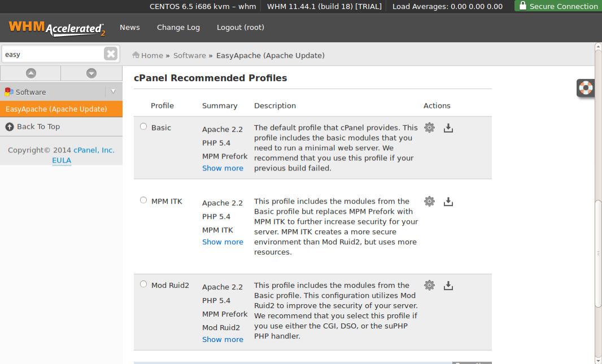The height and width of the screenshot is (364, 602).
Task: Click the Actions column header
Action: [x=437, y=106]
